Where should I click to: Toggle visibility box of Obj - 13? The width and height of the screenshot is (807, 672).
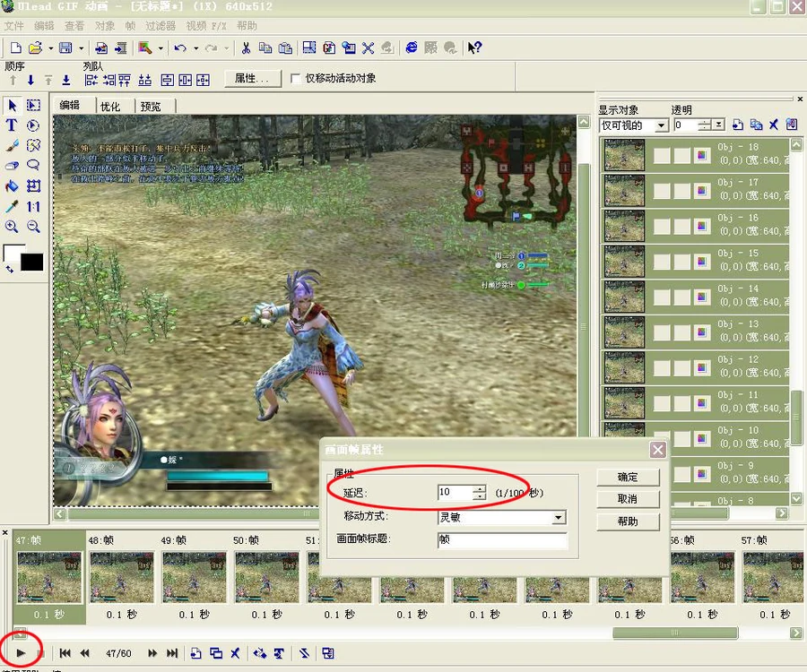662,332
